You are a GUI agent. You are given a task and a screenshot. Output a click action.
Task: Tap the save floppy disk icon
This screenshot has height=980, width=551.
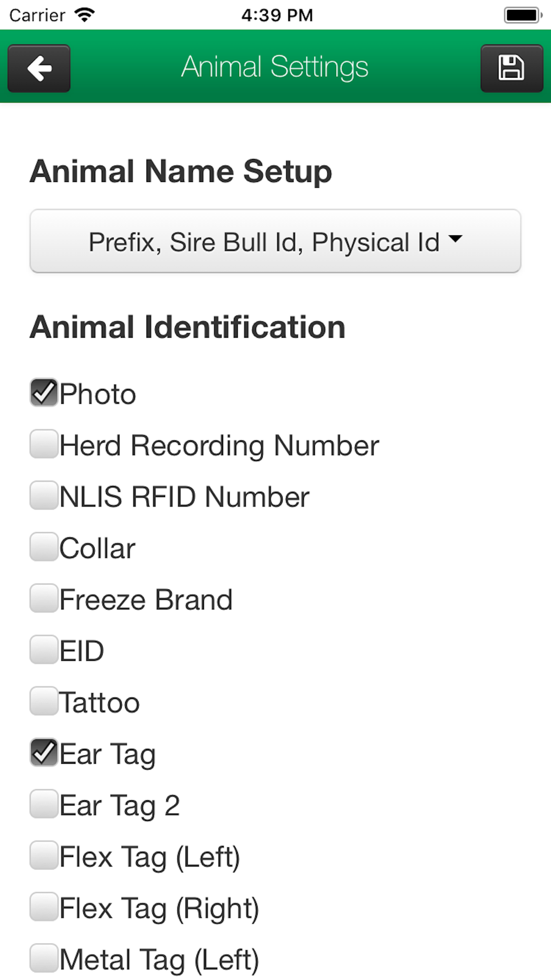click(511, 68)
